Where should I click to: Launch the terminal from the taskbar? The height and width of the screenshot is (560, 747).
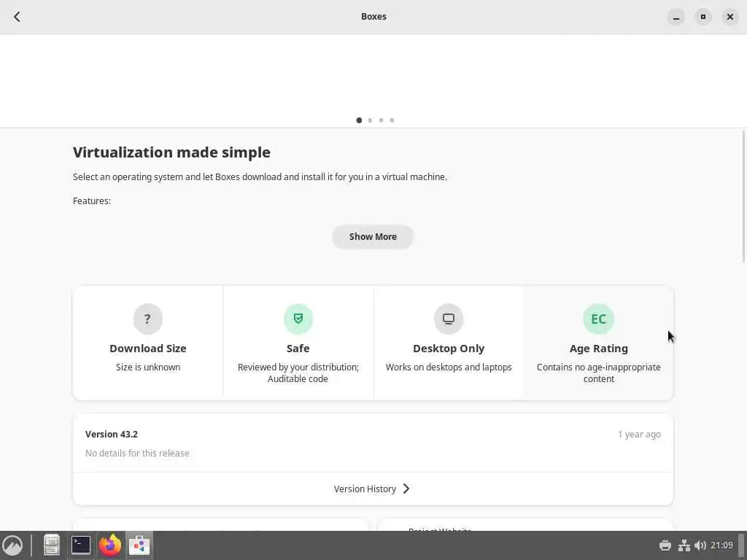81,545
